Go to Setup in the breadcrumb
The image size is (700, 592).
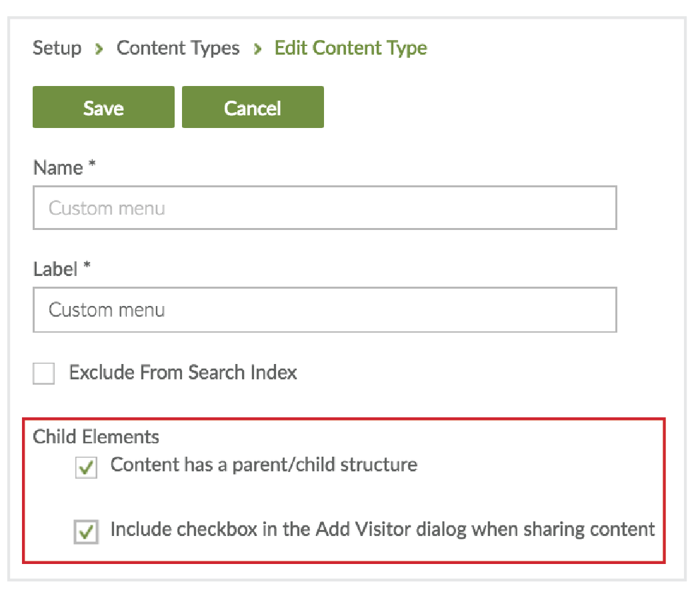57,49
